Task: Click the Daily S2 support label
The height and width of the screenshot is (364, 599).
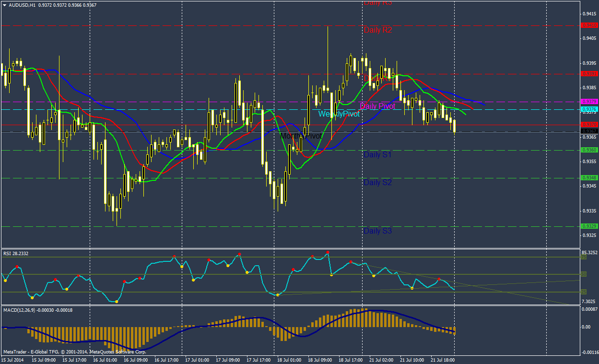Action: [377, 183]
